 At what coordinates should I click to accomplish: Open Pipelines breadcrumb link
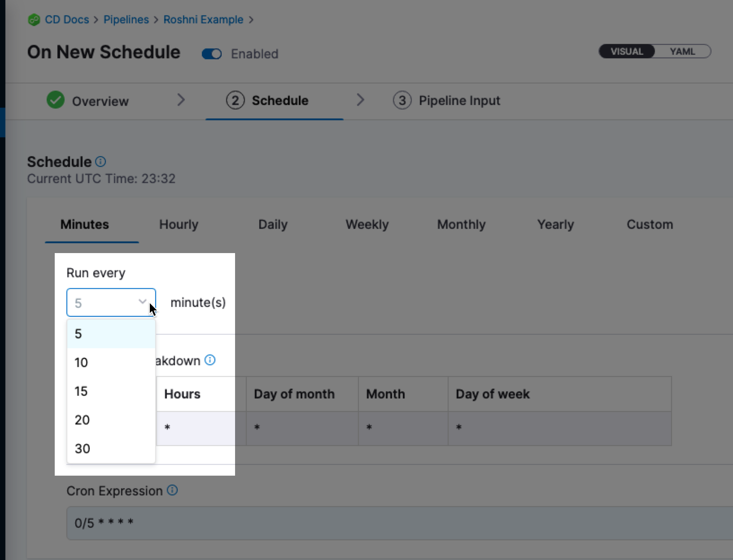pos(126,20)
